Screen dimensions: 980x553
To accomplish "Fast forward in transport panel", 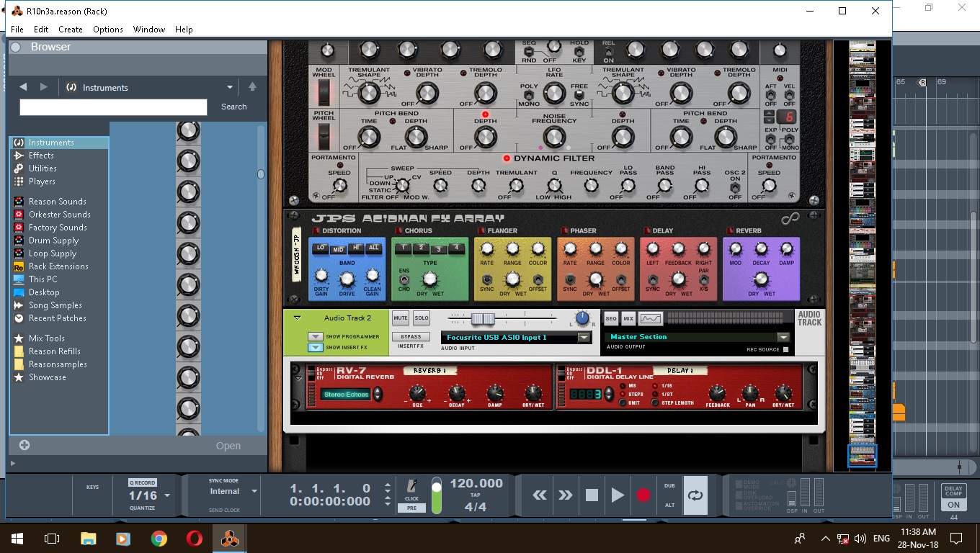I will (x=566, y=495).
